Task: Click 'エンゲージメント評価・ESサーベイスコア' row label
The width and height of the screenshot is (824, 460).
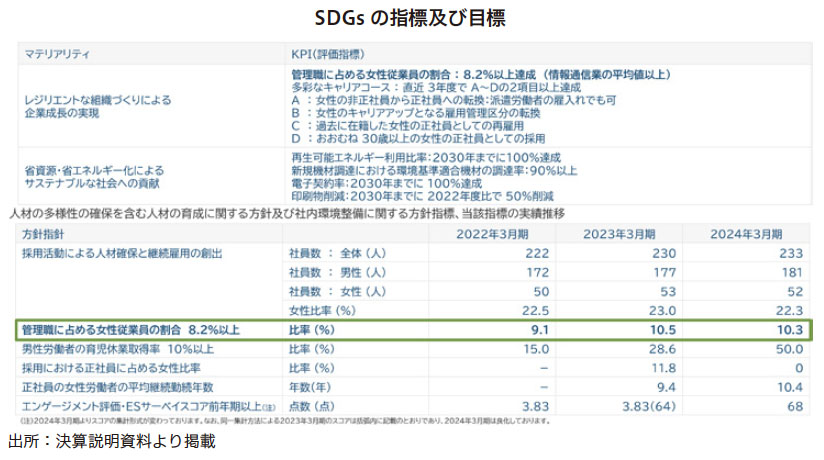Action: pos(148,406)
